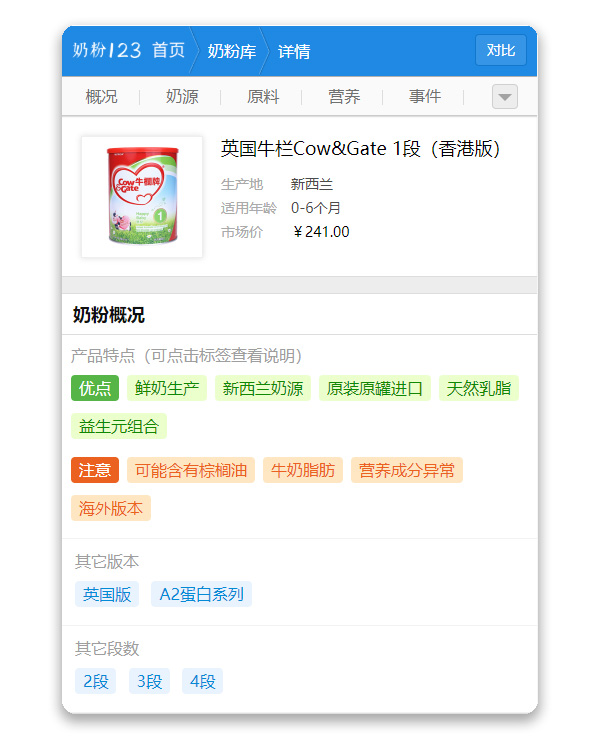Image resolution: width=600 pixels, height=744 pixels.
Task: Open the 原装原罐进口 tag explanation
Action: [375, 388]
